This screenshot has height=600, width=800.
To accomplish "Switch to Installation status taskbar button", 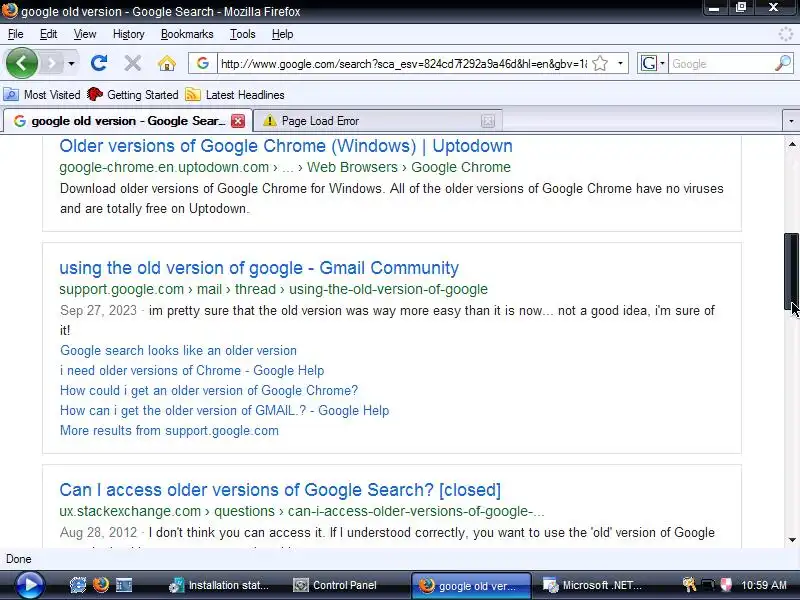I will pyautogui.click(x=219, y=585).
